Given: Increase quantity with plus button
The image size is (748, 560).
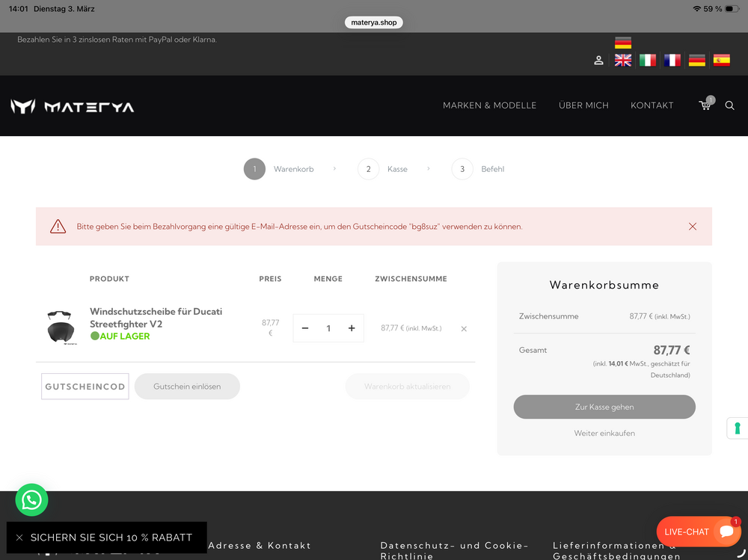Looking at the screenshot, I should [352, 328].
